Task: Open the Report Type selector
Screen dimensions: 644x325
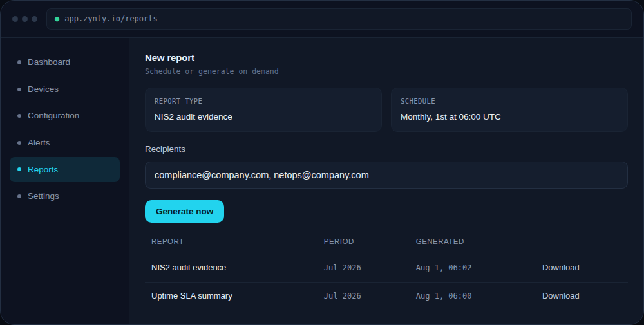Action: 263,109
